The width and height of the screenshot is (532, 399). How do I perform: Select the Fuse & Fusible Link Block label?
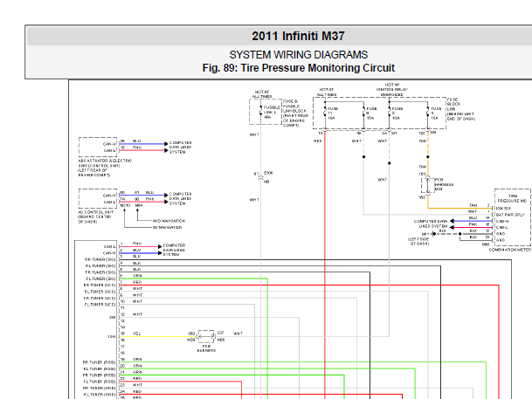(x=295, y=114)
